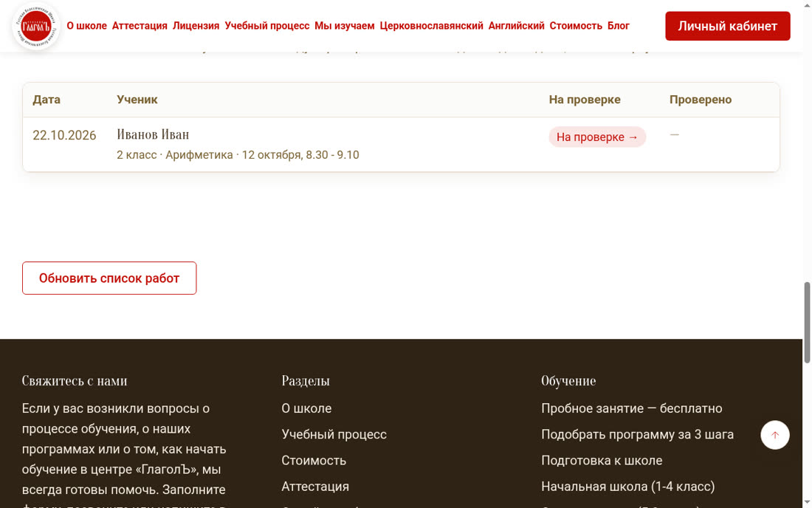The height and width of the screenshot is (508, 812).
Task: Click the Ученик column header
Action: (x=137, y=100)
